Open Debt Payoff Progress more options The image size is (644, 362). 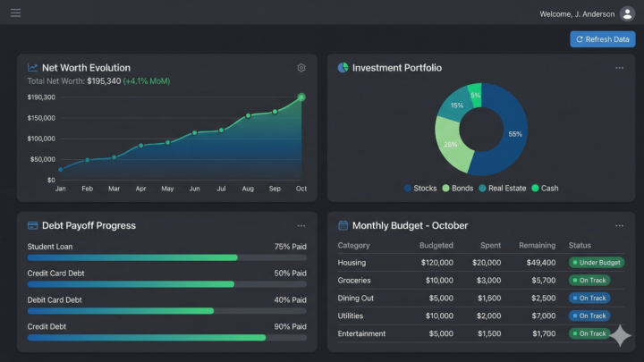301,226
